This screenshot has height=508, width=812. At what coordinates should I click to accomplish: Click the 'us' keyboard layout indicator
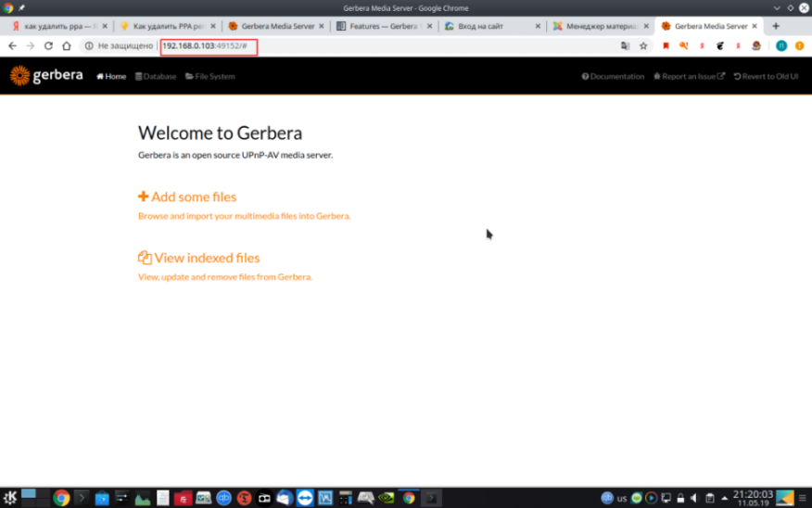coord(622,498)
